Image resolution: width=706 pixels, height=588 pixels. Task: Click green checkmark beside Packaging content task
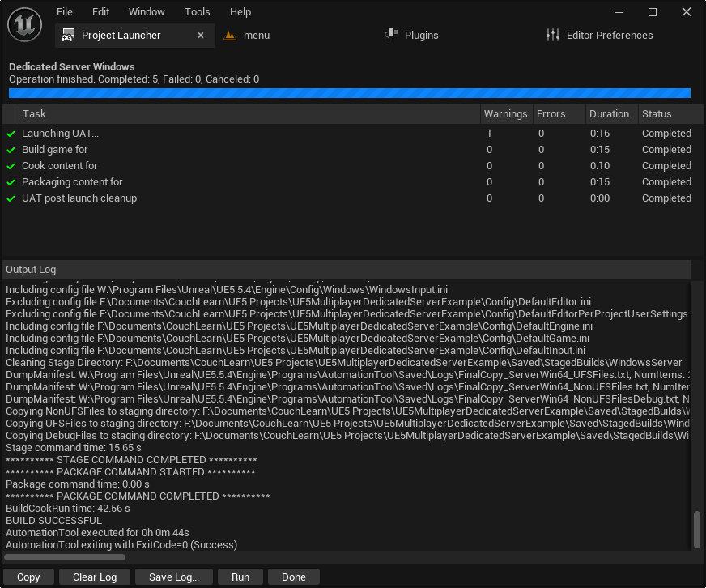coord(11,182)
